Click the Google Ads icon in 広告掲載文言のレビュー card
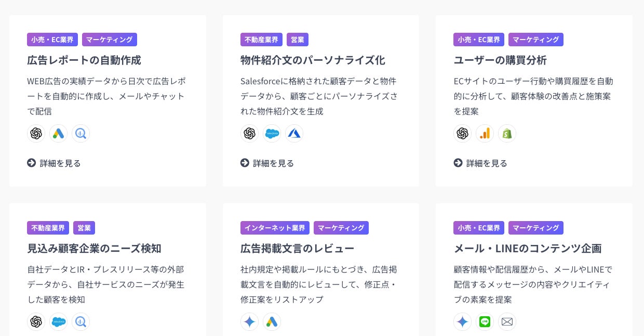Screen dimensions: 644x336 [272, 322]
